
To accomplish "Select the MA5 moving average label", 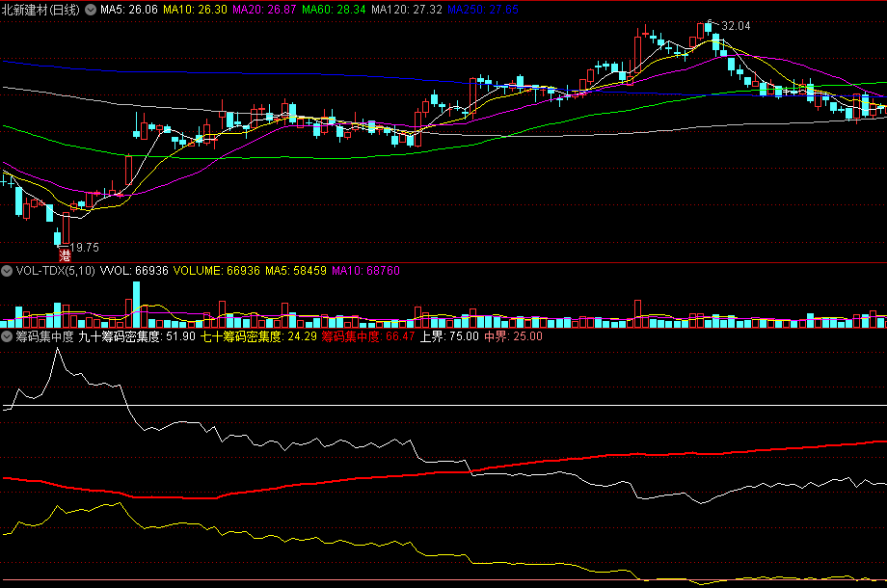I will point(129,9).
